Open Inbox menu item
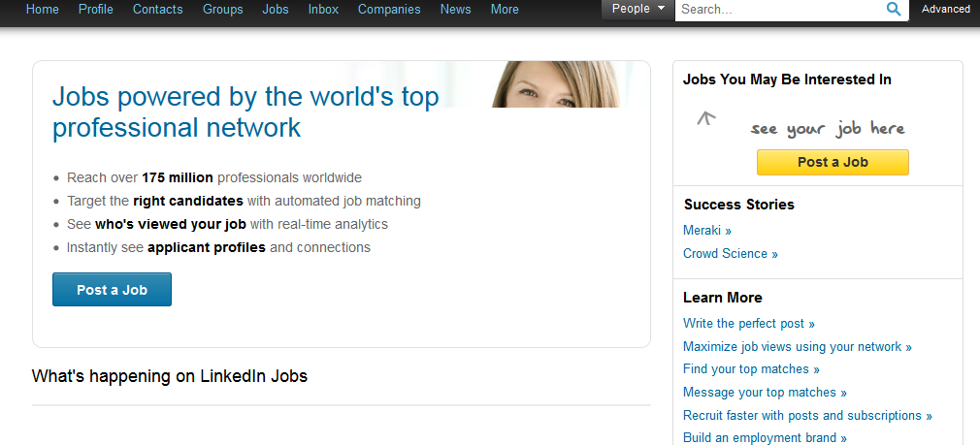This screenshot has width=980, height=445. click(323, 10)
